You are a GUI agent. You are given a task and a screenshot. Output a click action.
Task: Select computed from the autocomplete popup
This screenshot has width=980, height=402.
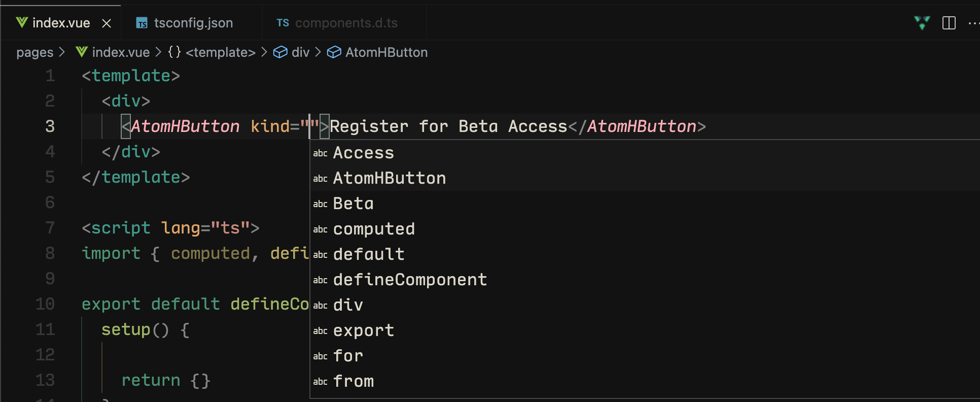tap(373, 229)
